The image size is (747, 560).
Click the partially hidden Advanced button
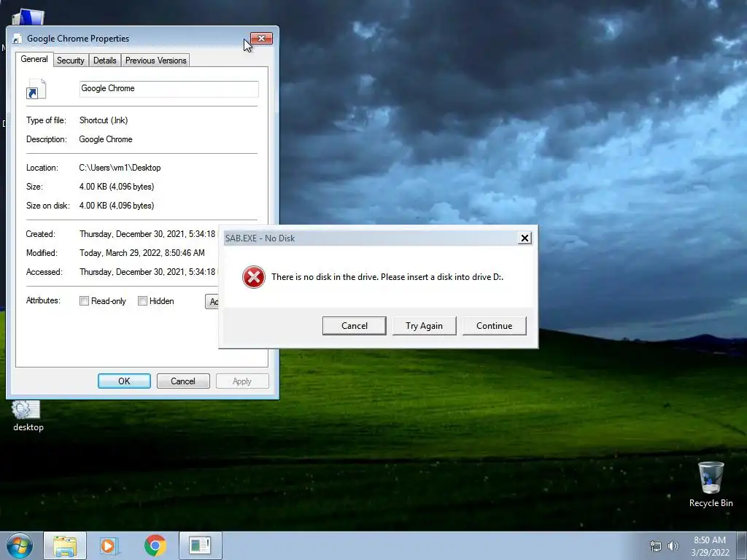click(212, 301)
